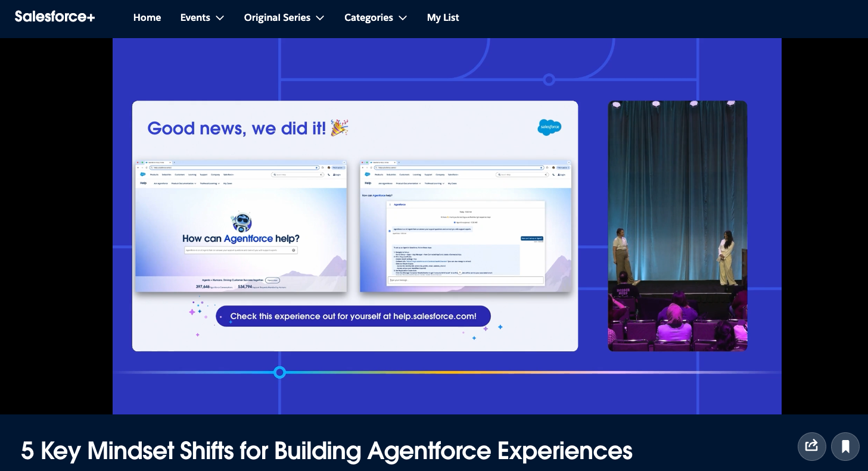Screen dimensions: 868x471
Task: Open My List from the navigation
Action: click(443, 17)
